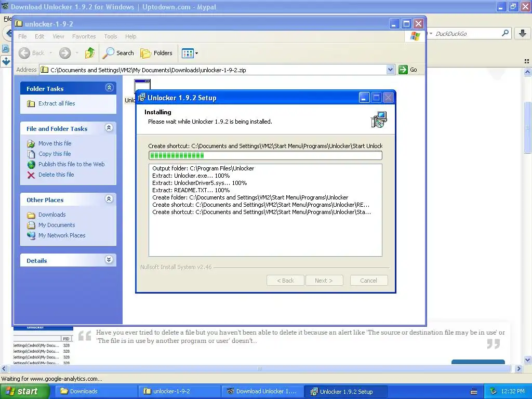
Task: Switch to Downloads taskbar item
Action: click(x=95, y=391)
